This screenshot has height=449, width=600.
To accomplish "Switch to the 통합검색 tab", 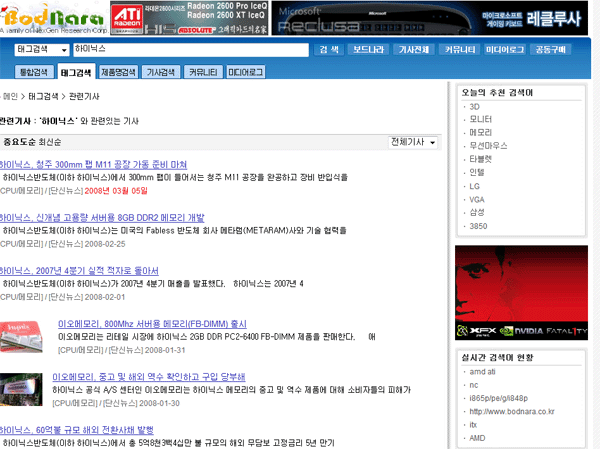I will coord(33,73).
